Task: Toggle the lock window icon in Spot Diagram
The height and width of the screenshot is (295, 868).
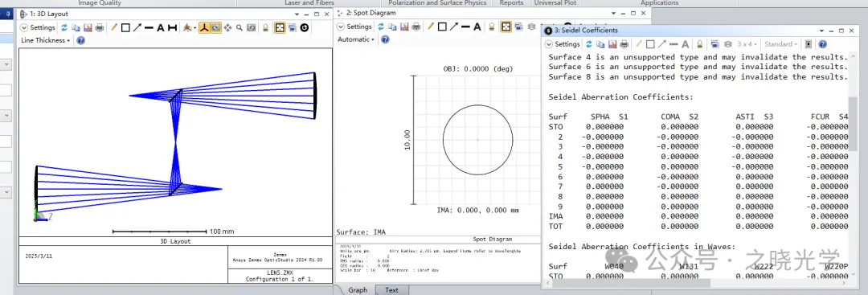Action: [x=491, y=27]
